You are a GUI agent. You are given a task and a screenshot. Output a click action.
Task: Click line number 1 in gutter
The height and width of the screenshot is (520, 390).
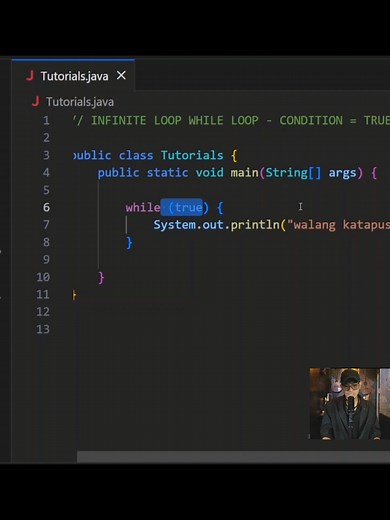point(46,120)
